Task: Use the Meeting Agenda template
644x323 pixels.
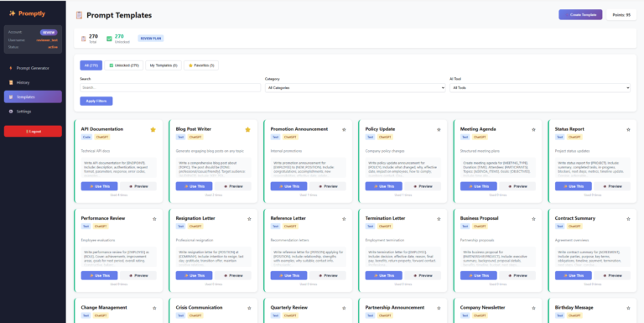Action: click(479, 186)
